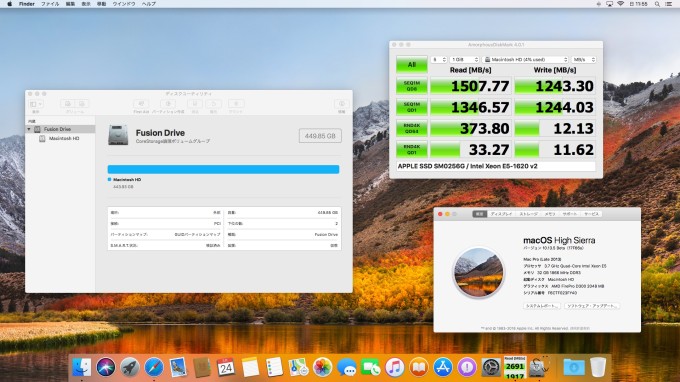Open Notes from the Dock
680x382 pixels.
[x=250, y=367]
